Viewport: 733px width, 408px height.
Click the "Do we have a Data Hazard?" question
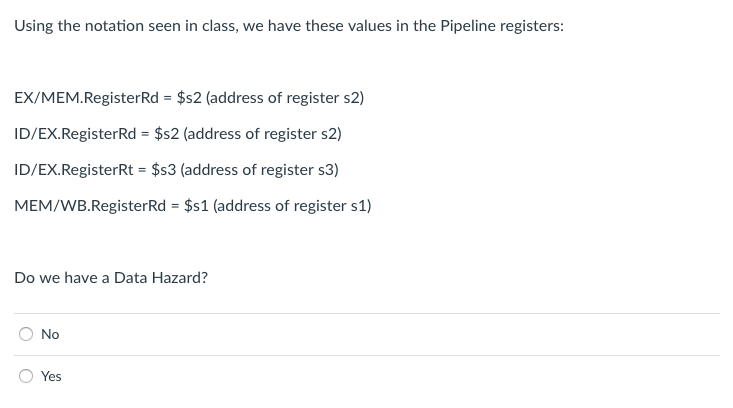111,277
